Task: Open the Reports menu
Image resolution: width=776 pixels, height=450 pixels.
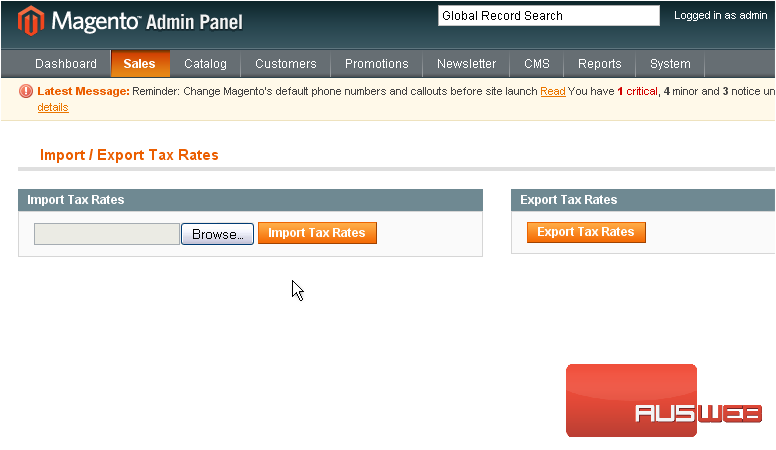Action: click(599, 64)
